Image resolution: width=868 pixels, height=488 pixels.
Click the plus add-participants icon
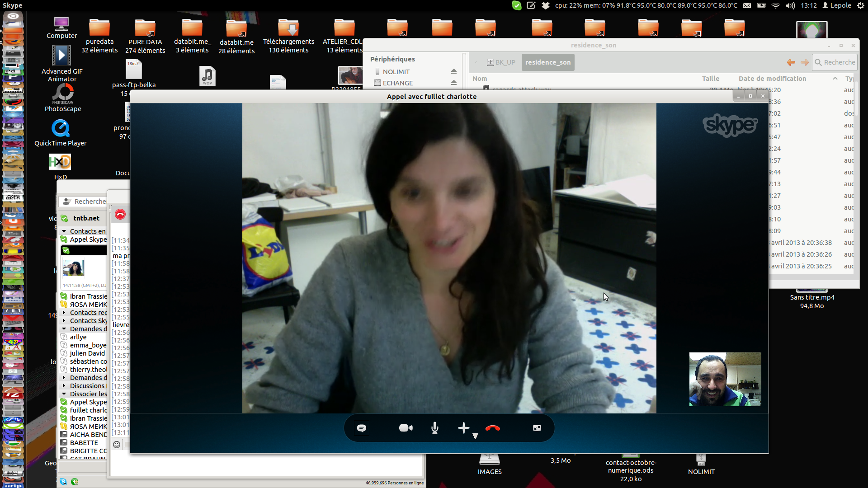[463, 428]
